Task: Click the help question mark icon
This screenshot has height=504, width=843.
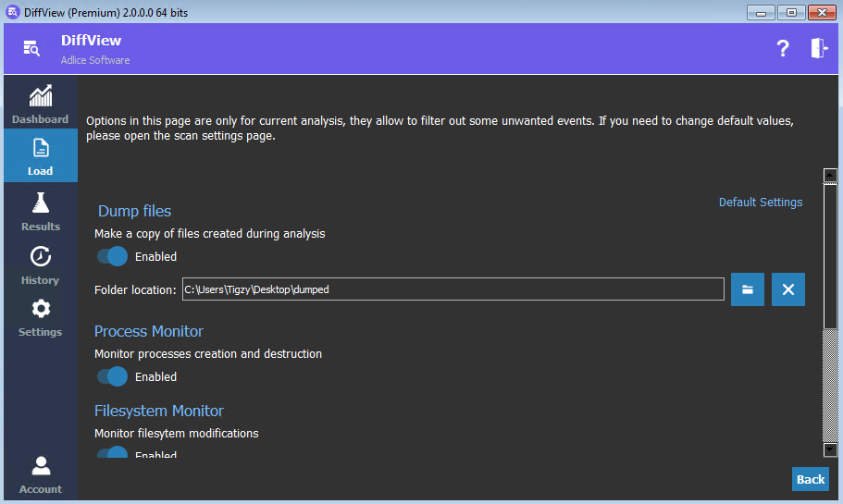Action: point(783,49)
